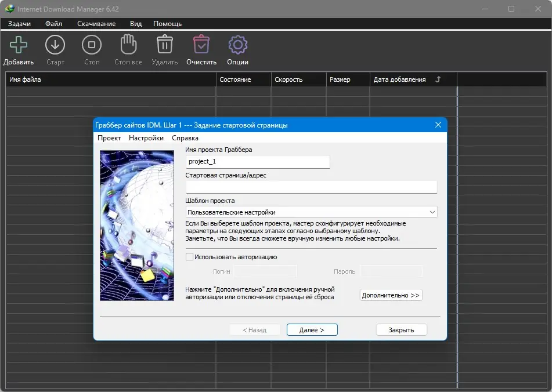Click the IDM logo in title bar
552x392 pixels.
tap(9, 9)
